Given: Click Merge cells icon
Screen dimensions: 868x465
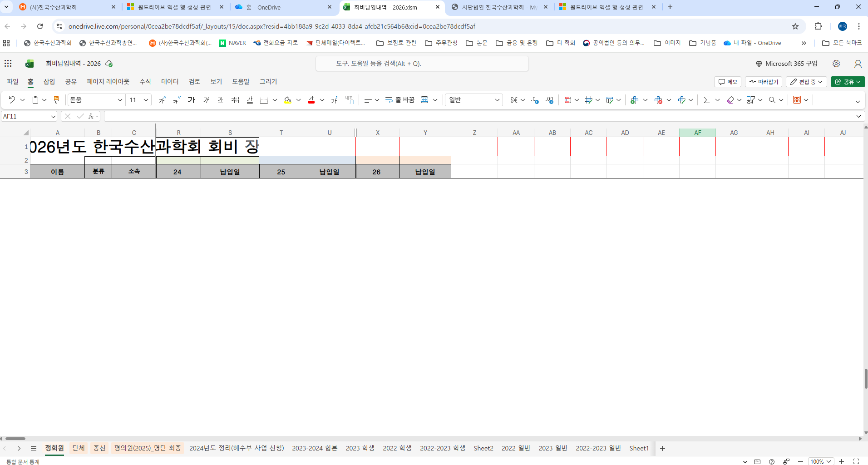Looking at the screenshot, I should pyautogui.click(x=424, y=100).
